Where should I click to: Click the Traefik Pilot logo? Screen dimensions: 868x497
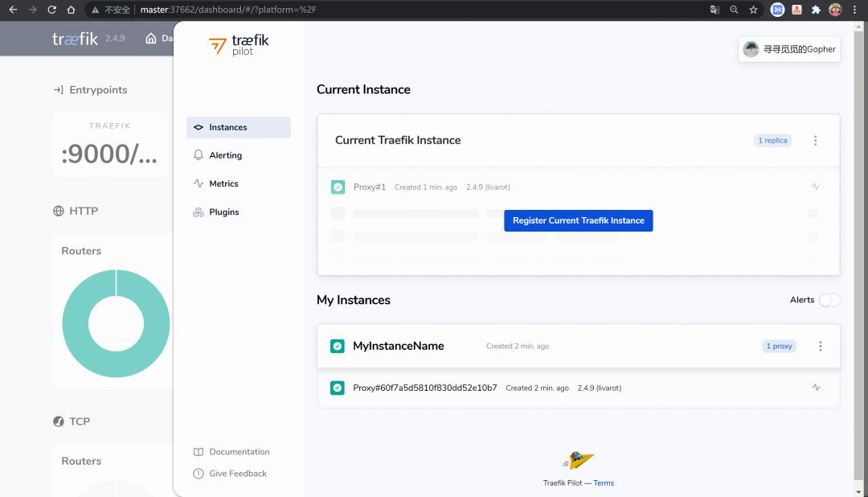(239, 45)
